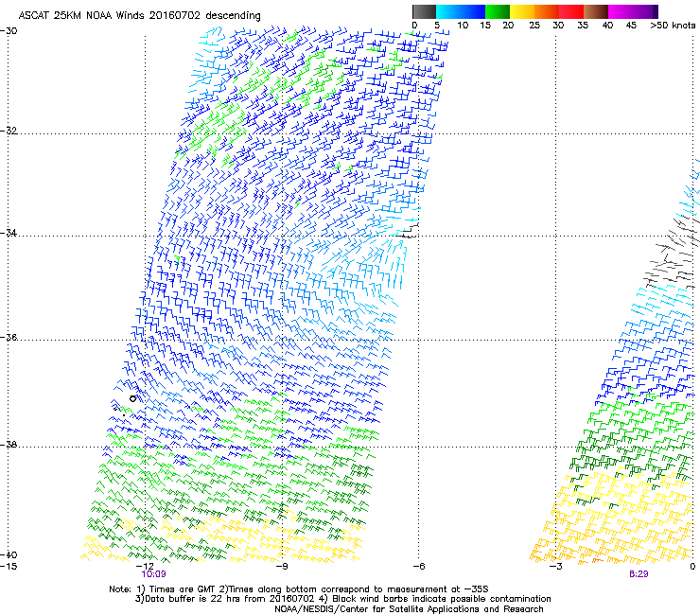The image size is (700, 615).
Task: Click the 'NOAA/NESDIS/Center for Satellite Applications and Research' credit
Action: (x=409, y=609)
